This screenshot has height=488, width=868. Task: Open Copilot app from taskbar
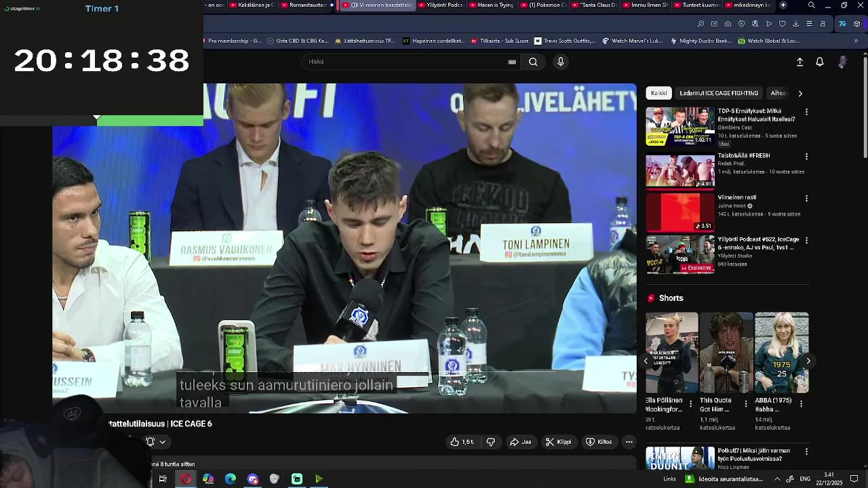pyautogui.click(x=208, y=479)
